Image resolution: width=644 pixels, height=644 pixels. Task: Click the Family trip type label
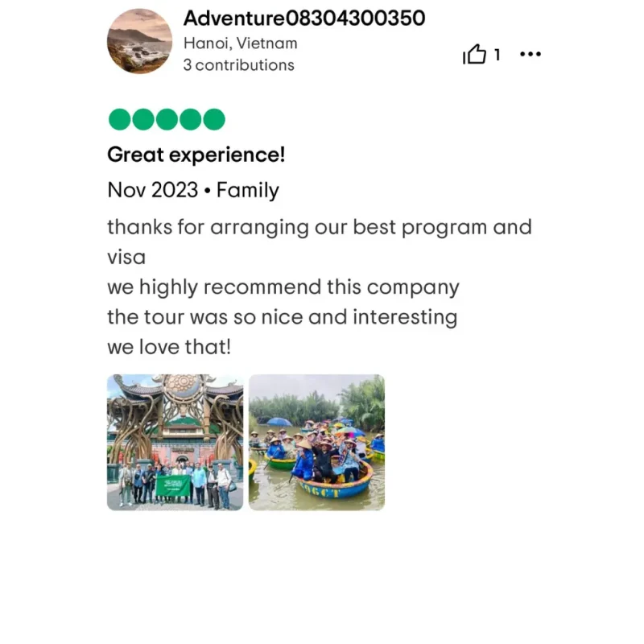point(248,190)
